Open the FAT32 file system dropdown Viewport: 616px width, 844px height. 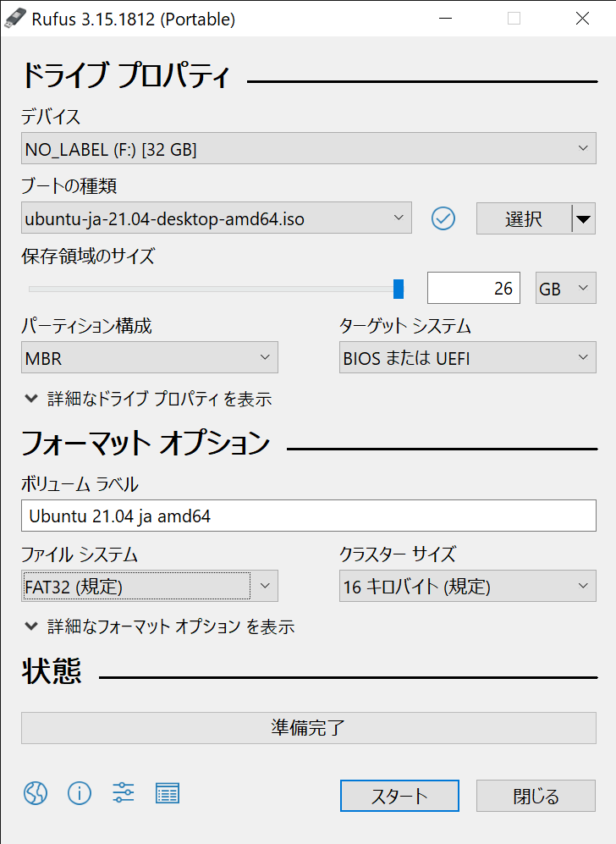coord(150,586)
